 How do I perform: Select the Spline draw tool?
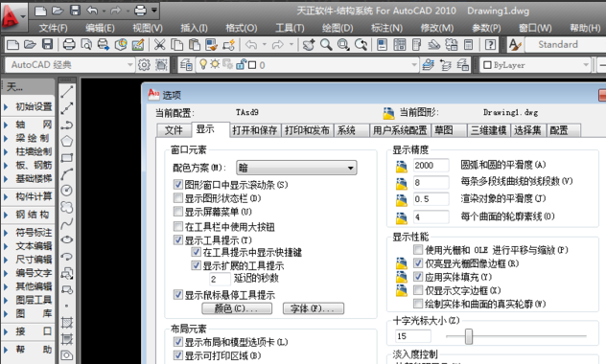67,223
